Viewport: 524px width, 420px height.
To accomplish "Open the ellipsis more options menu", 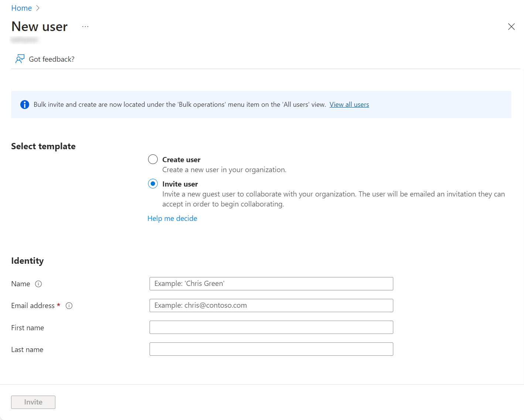I will (85, 27).
